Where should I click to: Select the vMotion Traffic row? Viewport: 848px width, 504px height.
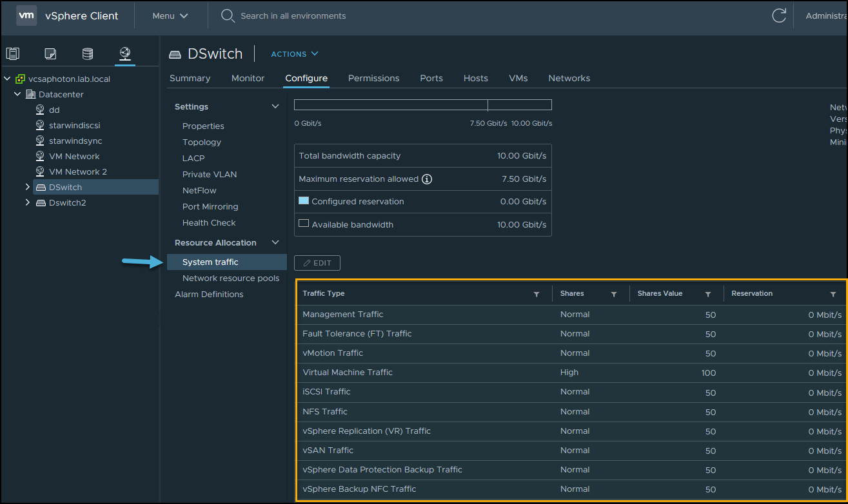click(571, 353)
